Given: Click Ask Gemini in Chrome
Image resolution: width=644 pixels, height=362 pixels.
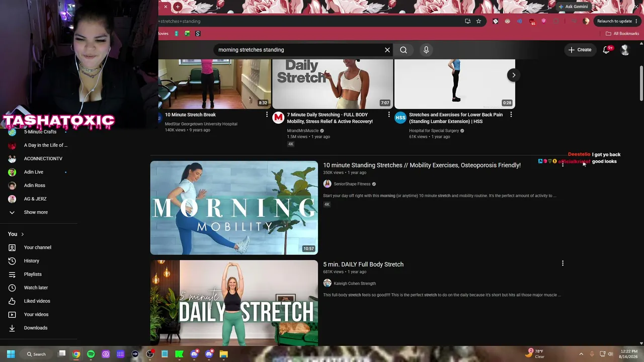Looking at the screenshot, I should 573,7.
